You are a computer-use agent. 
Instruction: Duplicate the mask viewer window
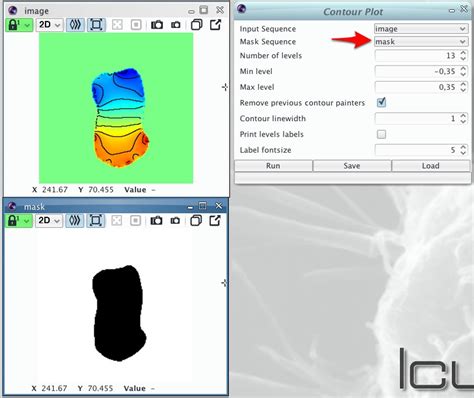coord(196,221)
